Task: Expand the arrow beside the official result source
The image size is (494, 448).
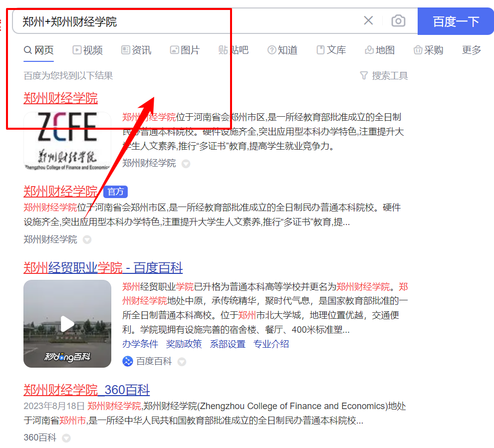Action: [87, 240]
